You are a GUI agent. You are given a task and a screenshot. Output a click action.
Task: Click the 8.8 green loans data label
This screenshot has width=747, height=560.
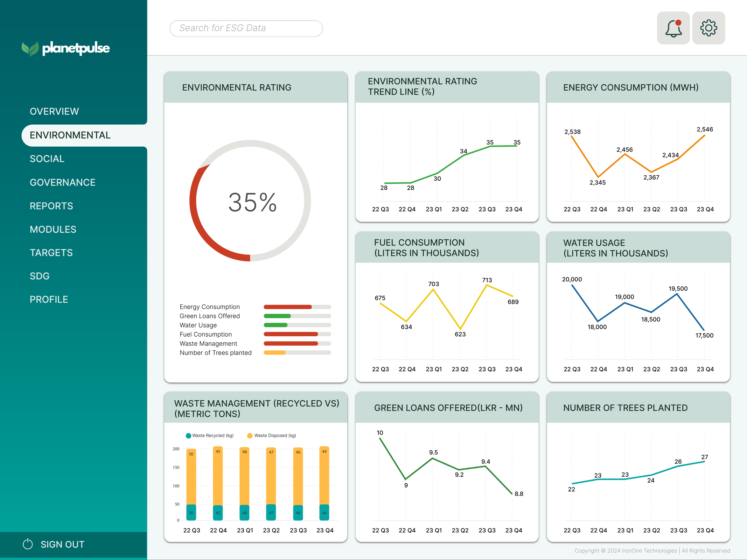point(519,494)
